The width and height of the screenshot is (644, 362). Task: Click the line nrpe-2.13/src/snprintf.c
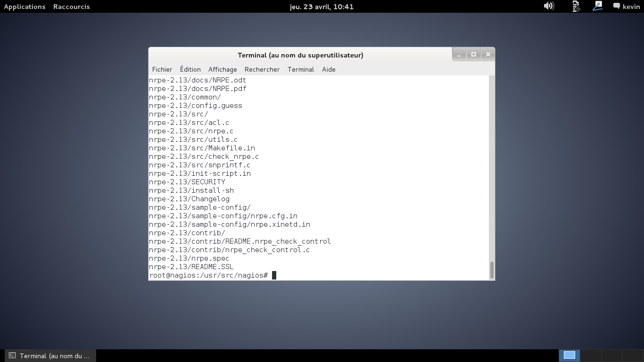(199, 165)
